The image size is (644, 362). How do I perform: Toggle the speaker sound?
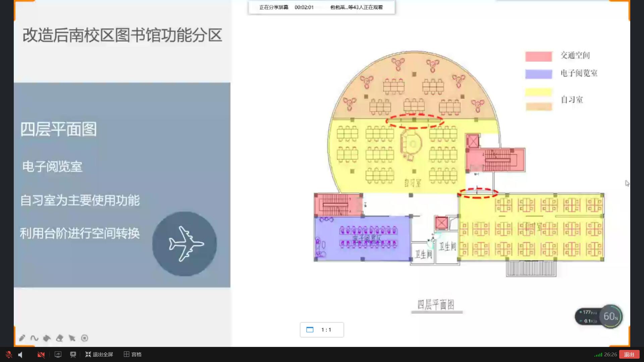(x=20, y=354)
